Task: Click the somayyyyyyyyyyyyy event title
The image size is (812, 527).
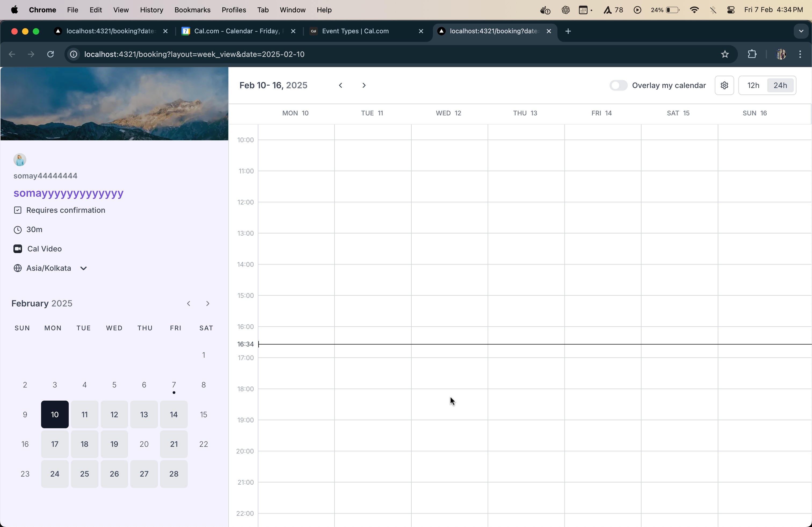Action: coord(68,193)
